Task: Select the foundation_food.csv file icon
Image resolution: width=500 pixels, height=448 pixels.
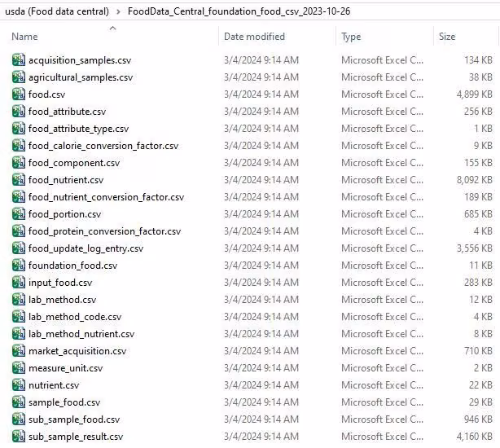Action: pyautogui.click(x=19, y=266)
